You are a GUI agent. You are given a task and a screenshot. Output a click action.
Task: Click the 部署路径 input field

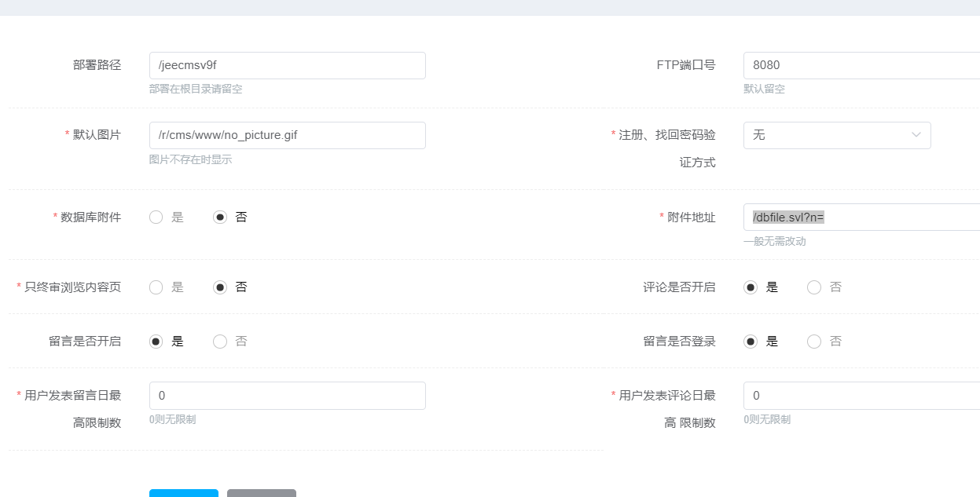pyautogui.click(x=287, y=65)
